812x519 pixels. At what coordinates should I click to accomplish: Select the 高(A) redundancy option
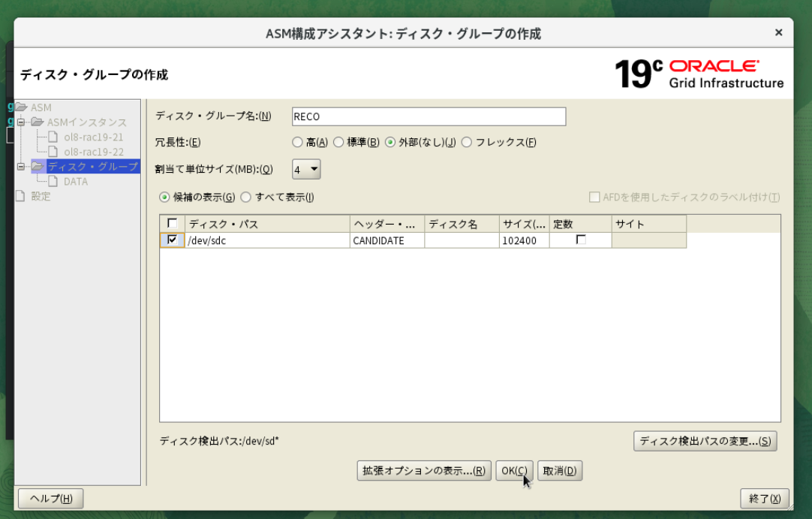[297, 142]
